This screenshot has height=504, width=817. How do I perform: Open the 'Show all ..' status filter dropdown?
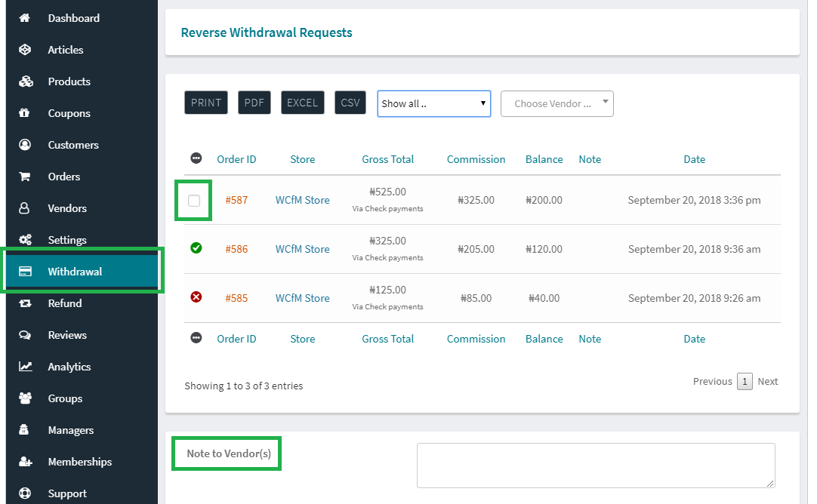pyautogui.click(x=433, y=104)
